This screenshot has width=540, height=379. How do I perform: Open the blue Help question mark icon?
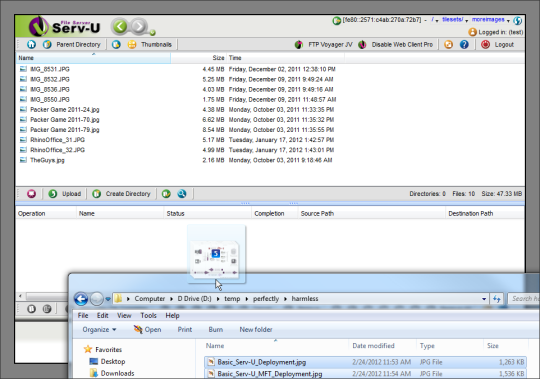click(464, 44)
